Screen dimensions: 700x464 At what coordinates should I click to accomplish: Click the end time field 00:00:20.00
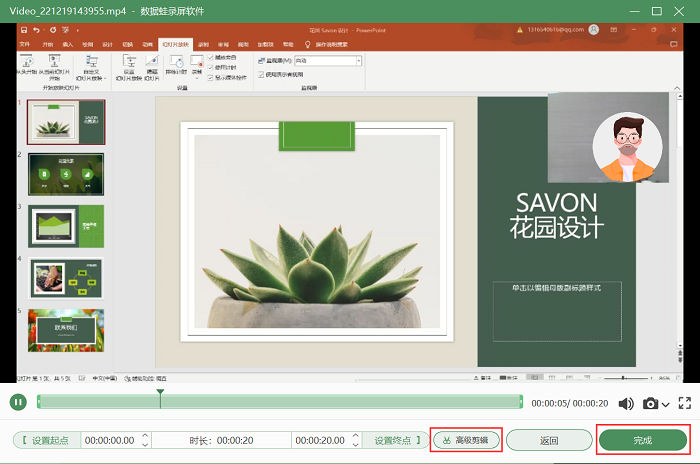pos(319,440)
